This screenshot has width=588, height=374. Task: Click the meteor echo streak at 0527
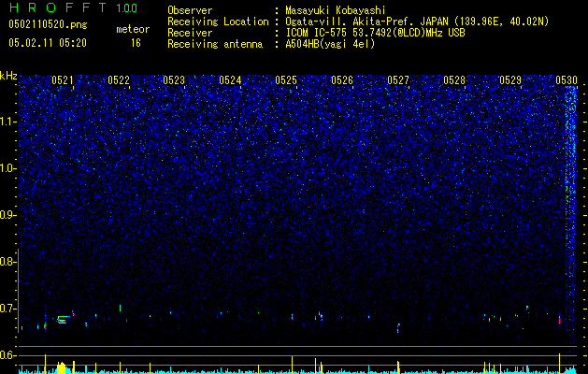coord(398,327)
